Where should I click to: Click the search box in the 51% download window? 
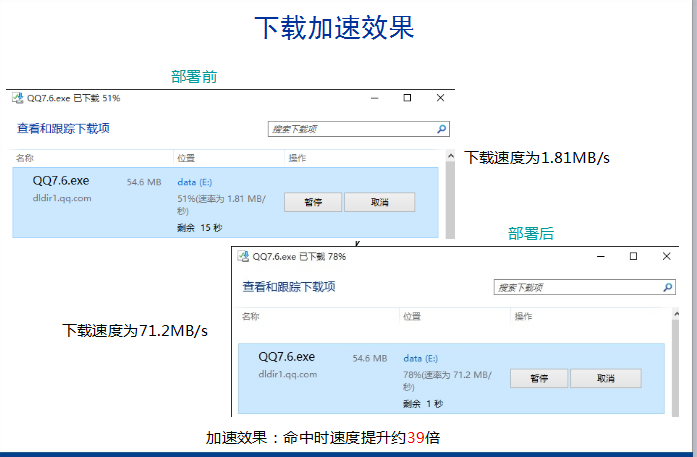tap(358, 129)
